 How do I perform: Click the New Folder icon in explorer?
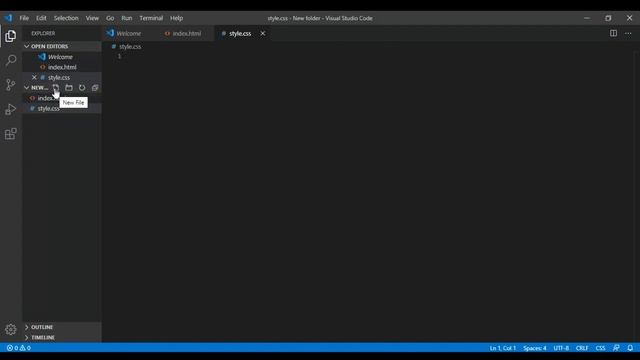69,88
